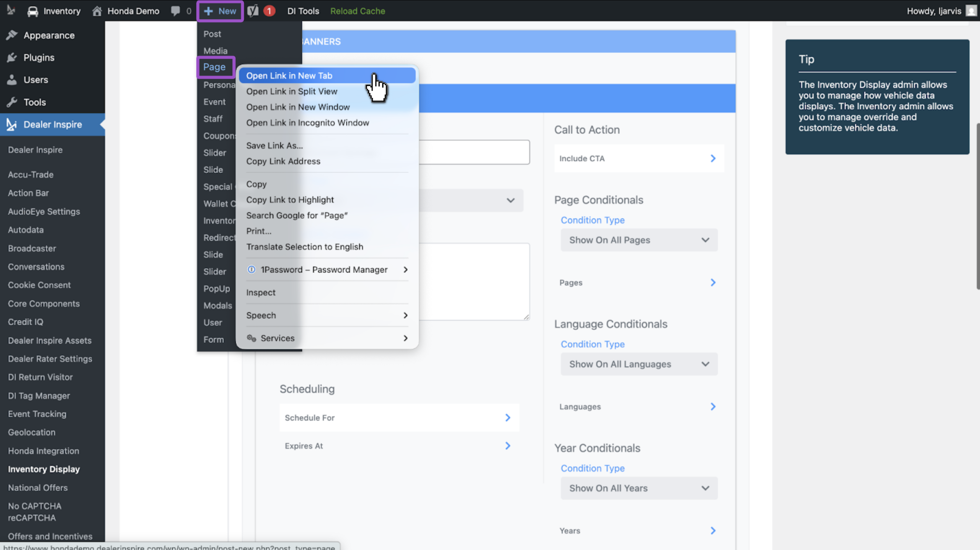Click Post in the New dropdown
Viewport: 980px width, 550px height.
(x=212, y=34)
